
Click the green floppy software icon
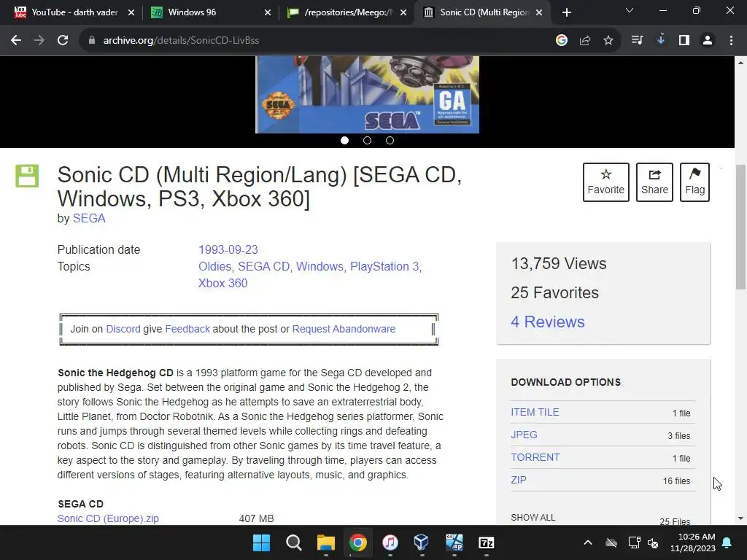(x=27, y=176)
